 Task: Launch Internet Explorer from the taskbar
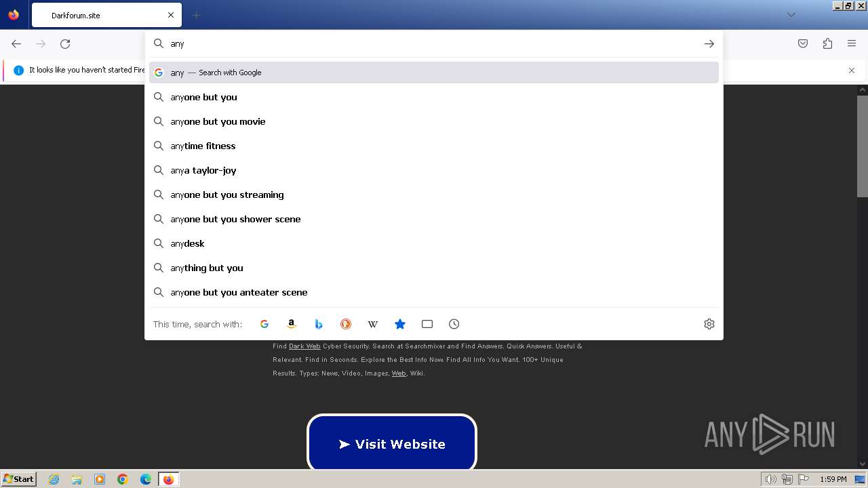(x=54, y=479)
